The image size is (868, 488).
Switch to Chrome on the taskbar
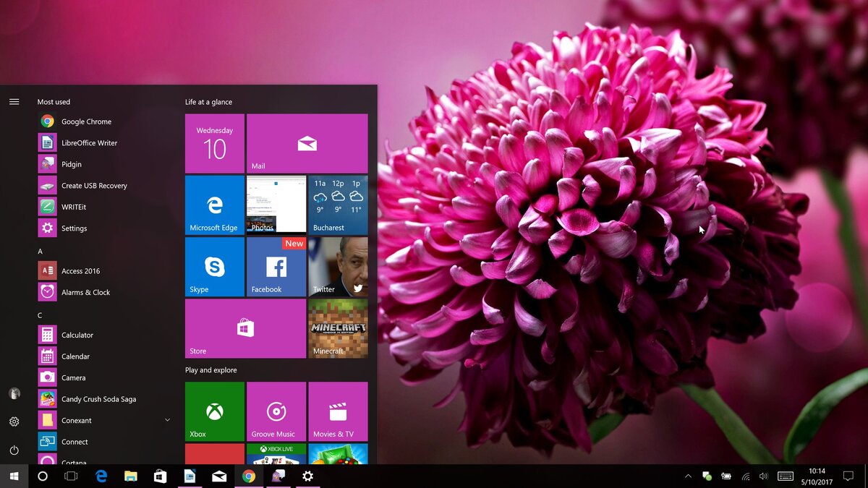click(x=249, y=476)
